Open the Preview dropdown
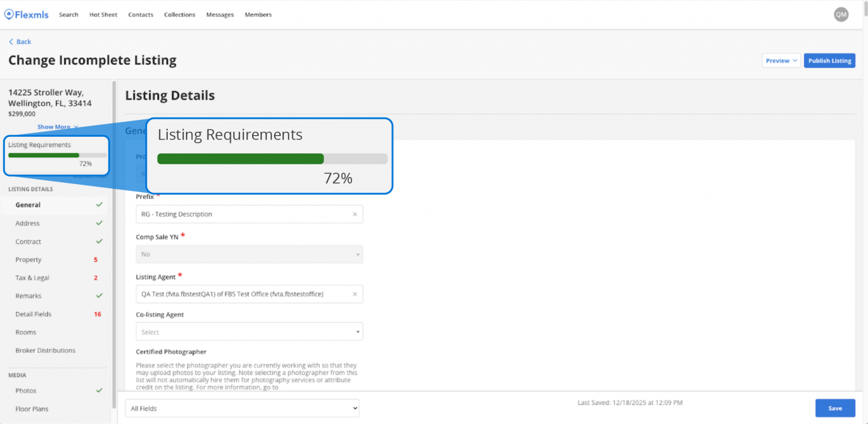 (x=781, y=60)
